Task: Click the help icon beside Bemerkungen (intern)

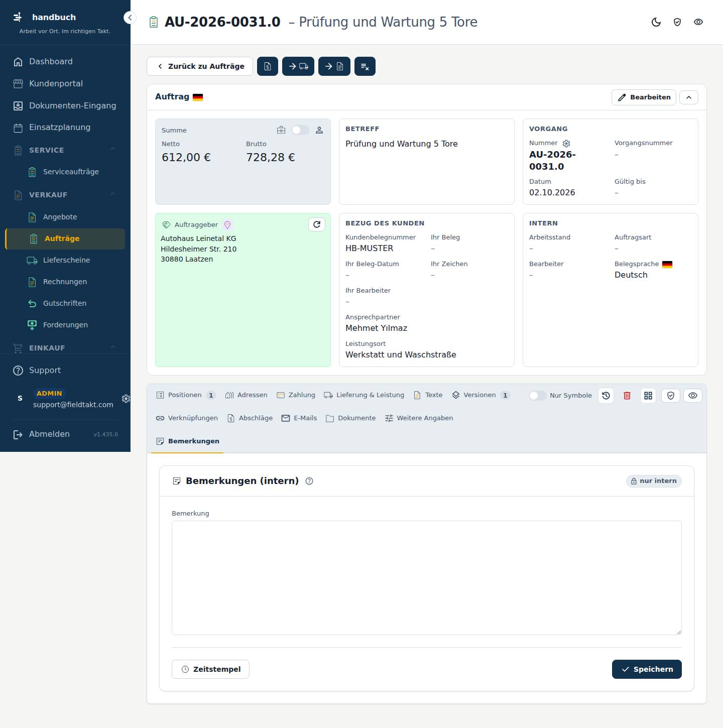Action: point(309,481)
